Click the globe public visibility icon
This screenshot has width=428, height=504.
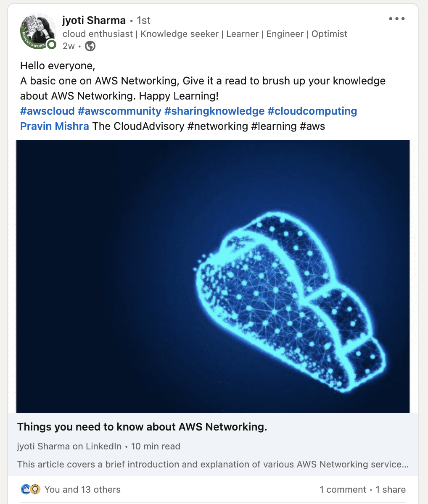click(x=90, y=46)
